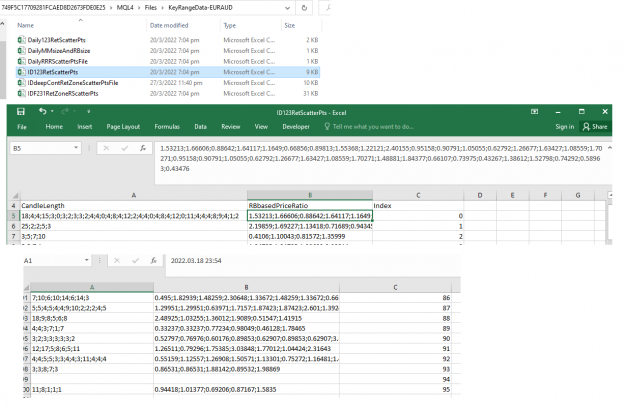
Task: Open the Data tab
Action: pos(200,127)
